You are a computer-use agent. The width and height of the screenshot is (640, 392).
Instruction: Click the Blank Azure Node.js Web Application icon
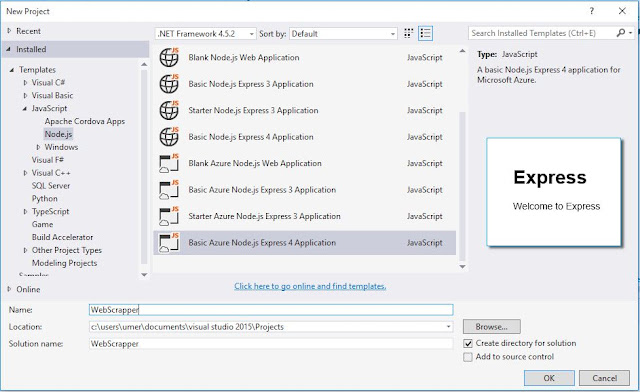169,163
